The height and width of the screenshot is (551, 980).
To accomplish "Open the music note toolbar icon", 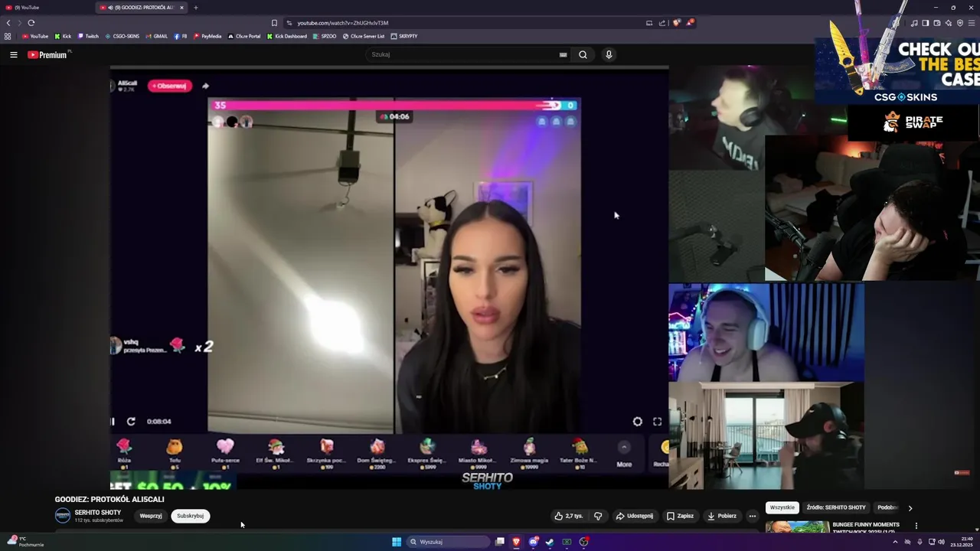I will pos(913,23).
